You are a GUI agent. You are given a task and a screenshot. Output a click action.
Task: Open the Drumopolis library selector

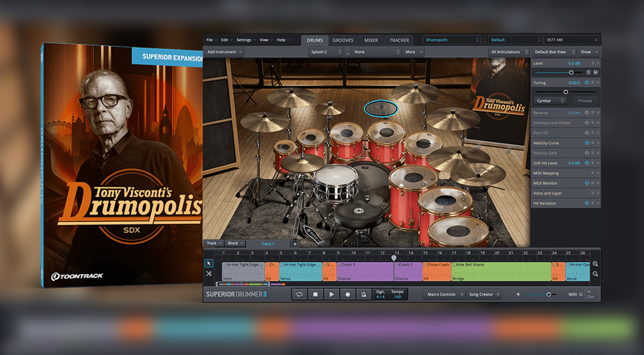(452, 40)
